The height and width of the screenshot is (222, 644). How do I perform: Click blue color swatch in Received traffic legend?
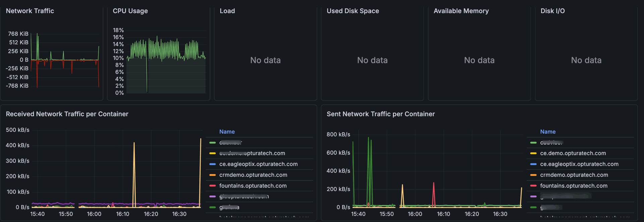[212, 164]
